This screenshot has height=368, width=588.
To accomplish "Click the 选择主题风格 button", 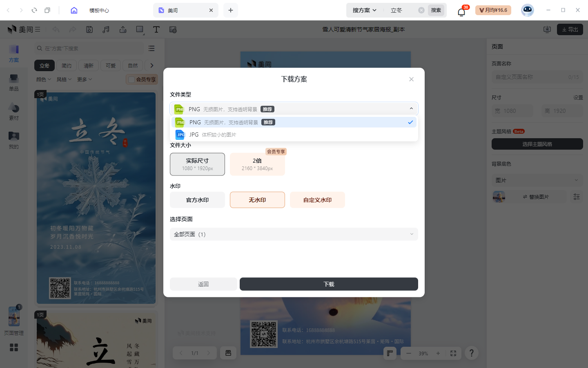I will [537, 144].
